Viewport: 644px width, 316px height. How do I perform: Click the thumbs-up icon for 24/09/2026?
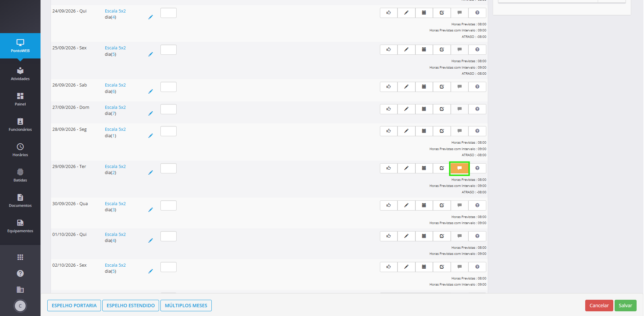tap(389, 13)
